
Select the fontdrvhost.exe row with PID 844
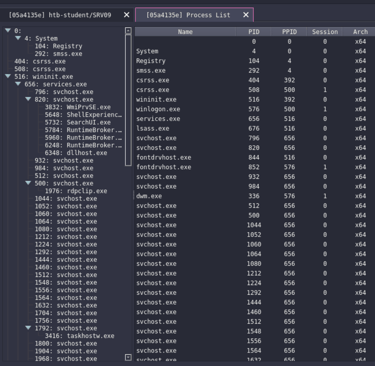click(255, 157)
